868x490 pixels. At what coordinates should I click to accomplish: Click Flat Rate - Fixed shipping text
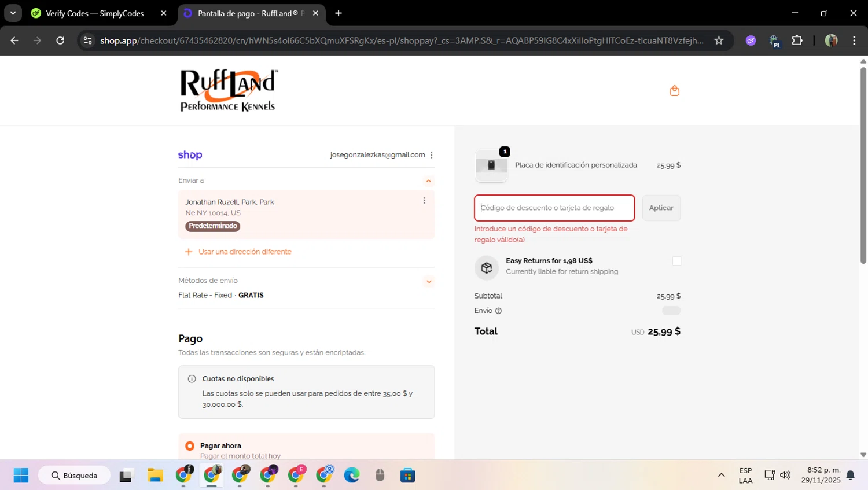pos(205,295)
